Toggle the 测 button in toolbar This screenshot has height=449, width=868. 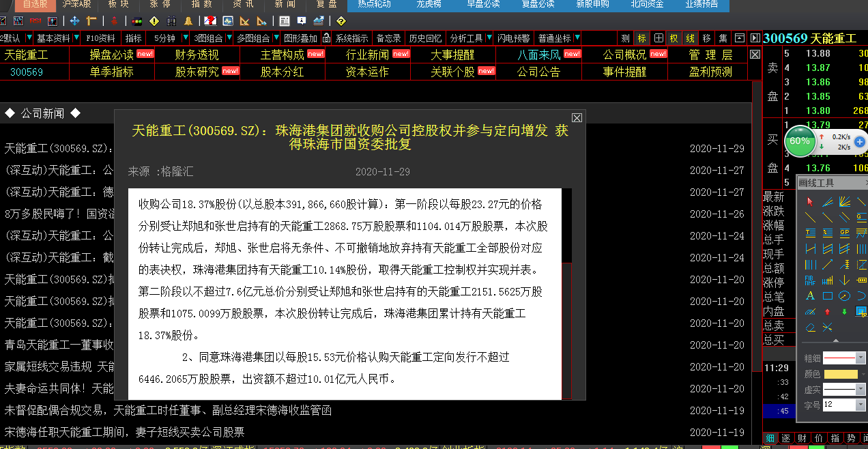tap(626, 38)
